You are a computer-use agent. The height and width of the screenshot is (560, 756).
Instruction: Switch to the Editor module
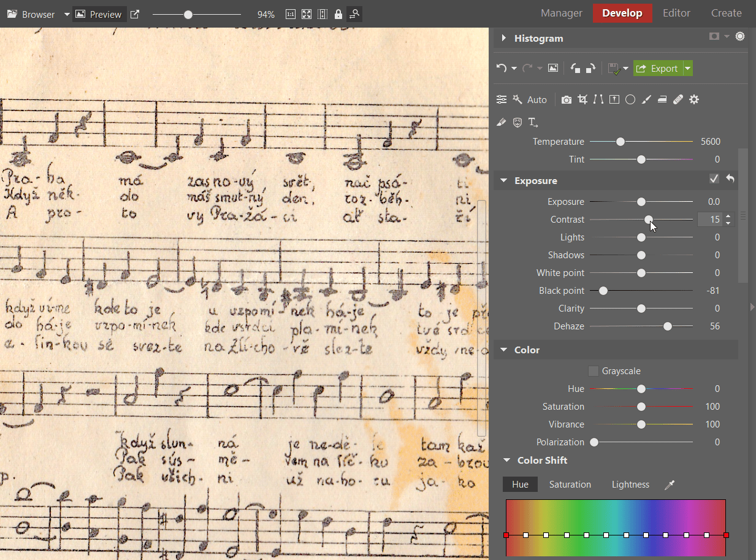pyautogui.click(x=676, y=12)
